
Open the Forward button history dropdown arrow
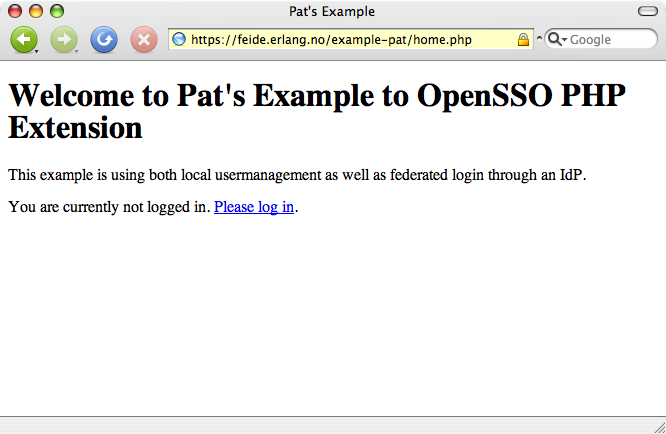point(76,51)
